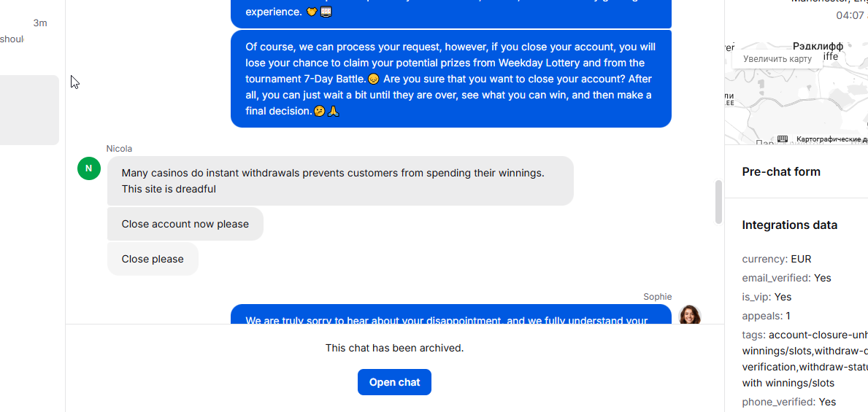Click the Nicola sender name label

[119, 148]
